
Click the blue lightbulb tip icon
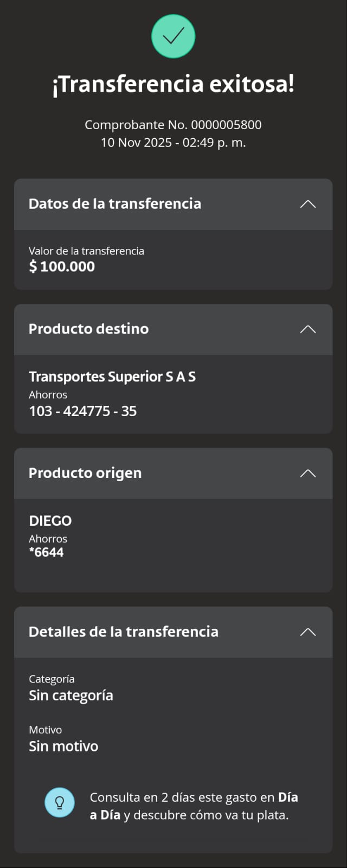(60, 802)
